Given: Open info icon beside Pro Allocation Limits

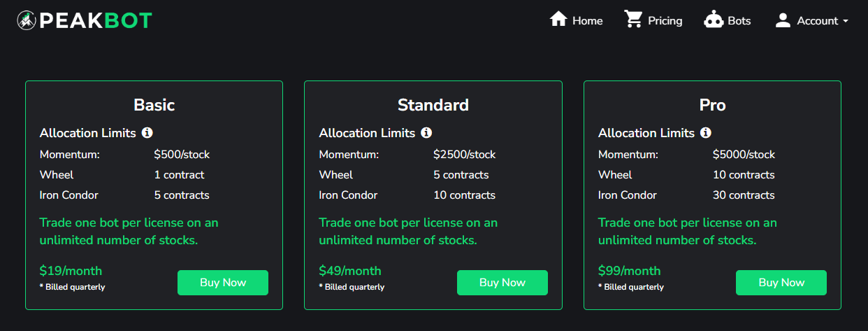Looking at the screenshot, I should pyautogui.click(x=706, y=132).
